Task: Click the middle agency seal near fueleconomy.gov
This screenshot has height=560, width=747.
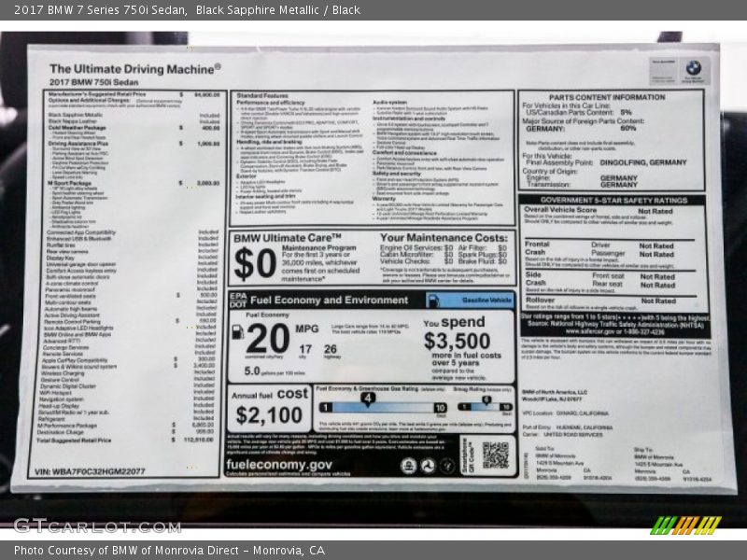Action: coord(428,465)
